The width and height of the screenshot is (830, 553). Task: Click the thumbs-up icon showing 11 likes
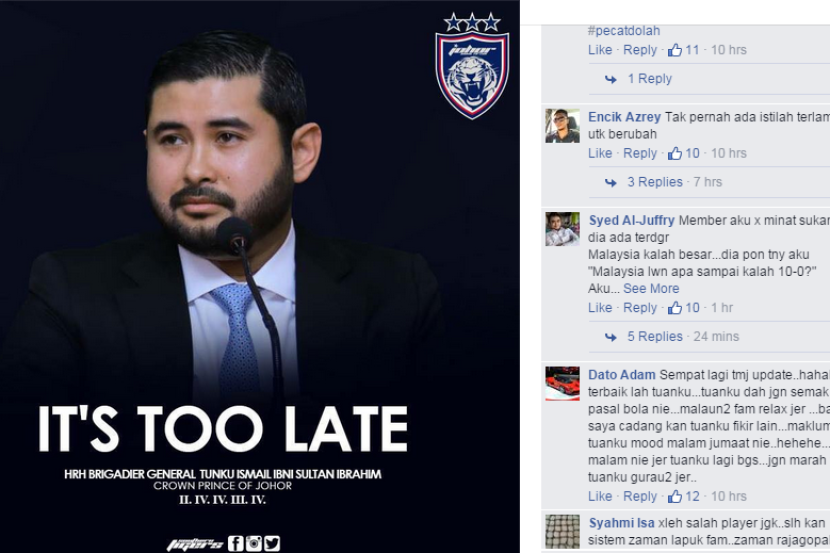click(674, 50)
